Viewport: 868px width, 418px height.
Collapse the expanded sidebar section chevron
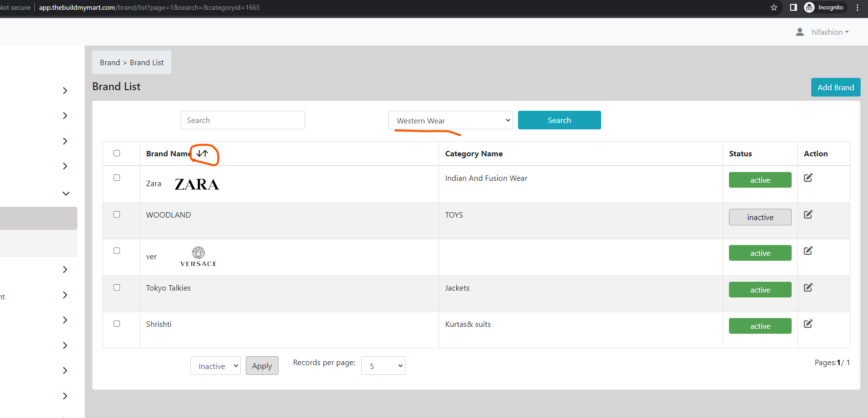(x=66, y=193)
